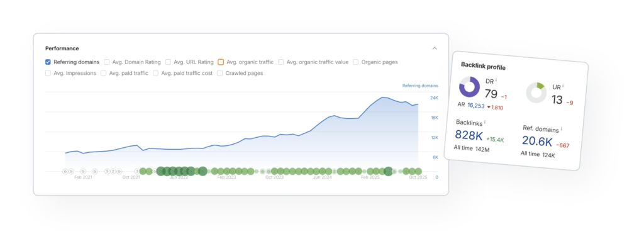Click the Feb 2021 axis label
644x251 pixels.
[83, 177]
